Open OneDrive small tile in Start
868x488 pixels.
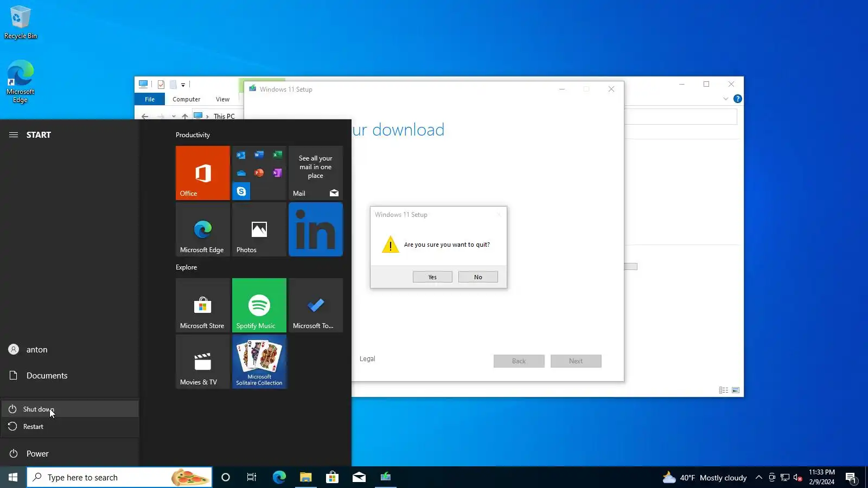coord(241,173)
